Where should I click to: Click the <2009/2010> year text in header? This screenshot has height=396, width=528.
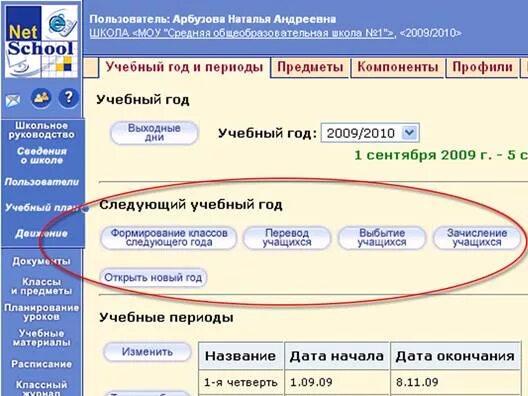coord(431,33)
